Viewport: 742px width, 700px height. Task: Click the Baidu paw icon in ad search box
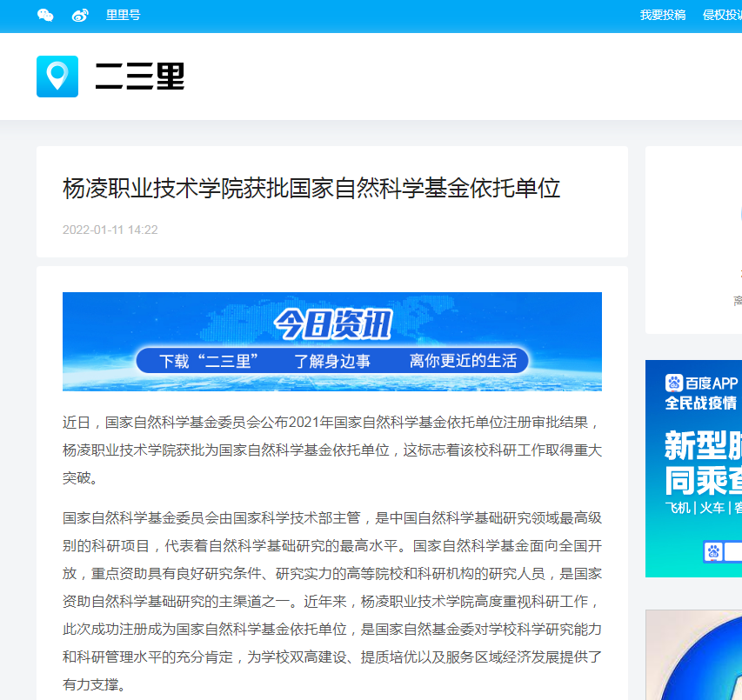coord(714,551)
